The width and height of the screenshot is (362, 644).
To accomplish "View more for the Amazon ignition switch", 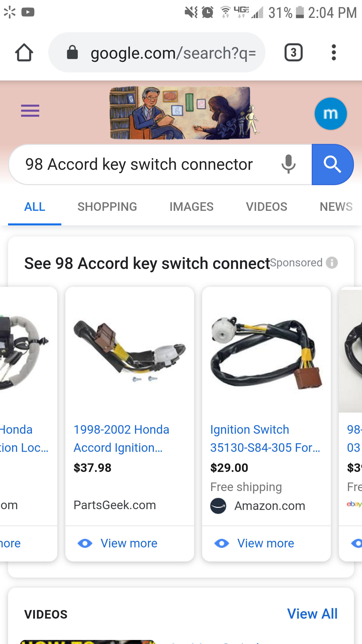I will pos(266,544).
